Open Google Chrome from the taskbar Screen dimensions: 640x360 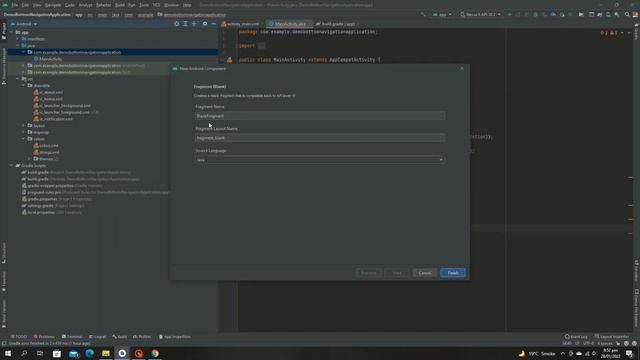pos(155,353)
